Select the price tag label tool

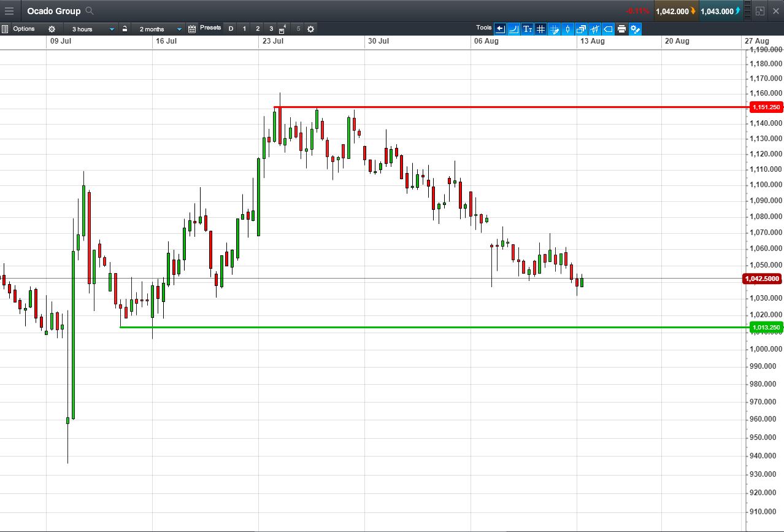[x=608, y=29]
